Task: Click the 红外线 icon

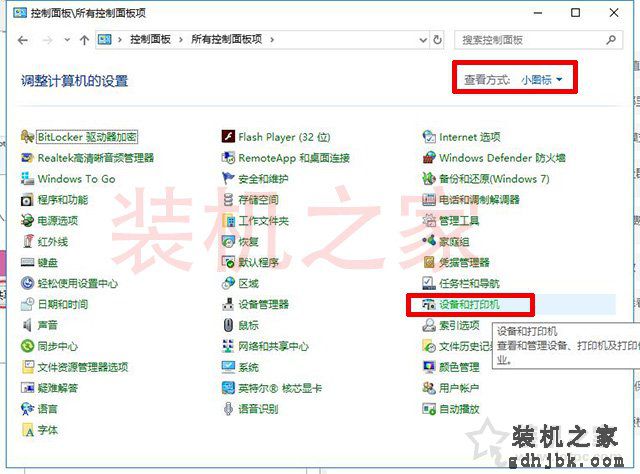Action: [27, 241]
